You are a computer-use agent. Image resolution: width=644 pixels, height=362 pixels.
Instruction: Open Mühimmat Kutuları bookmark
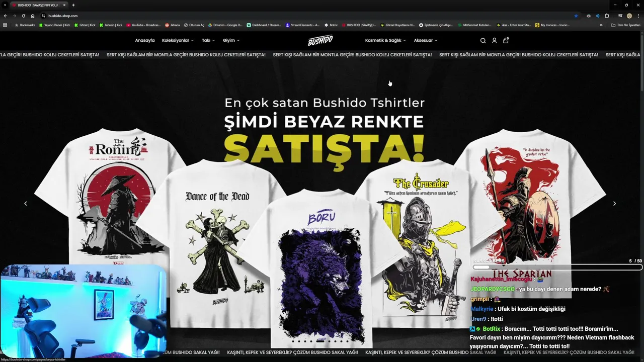tap(474, 25)
